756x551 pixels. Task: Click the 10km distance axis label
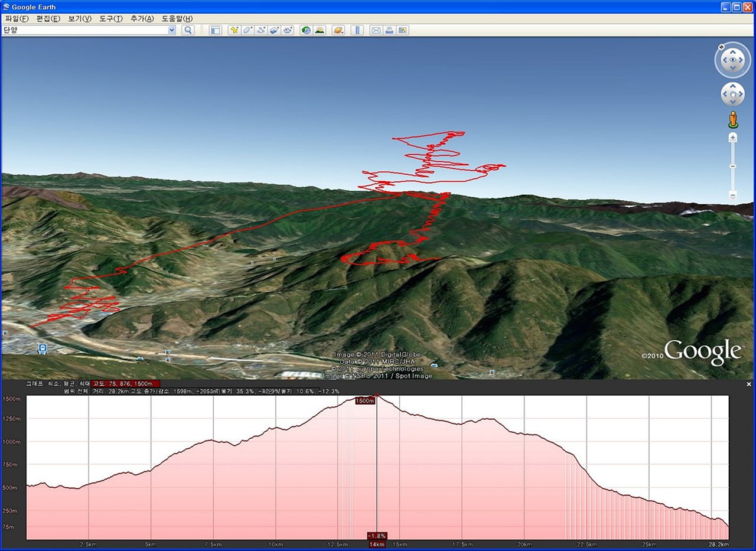tap(275, 544)
